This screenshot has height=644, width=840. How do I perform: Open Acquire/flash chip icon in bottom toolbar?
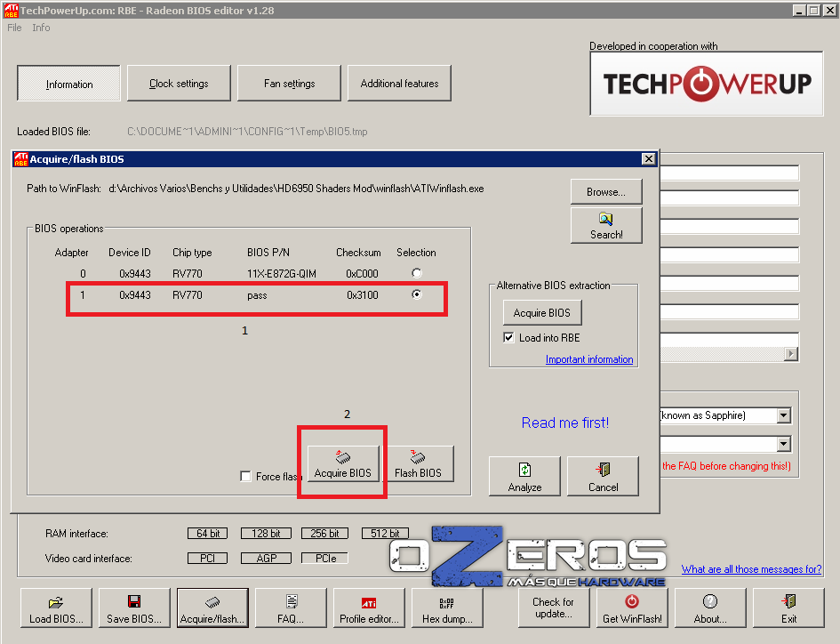point(212,602)
